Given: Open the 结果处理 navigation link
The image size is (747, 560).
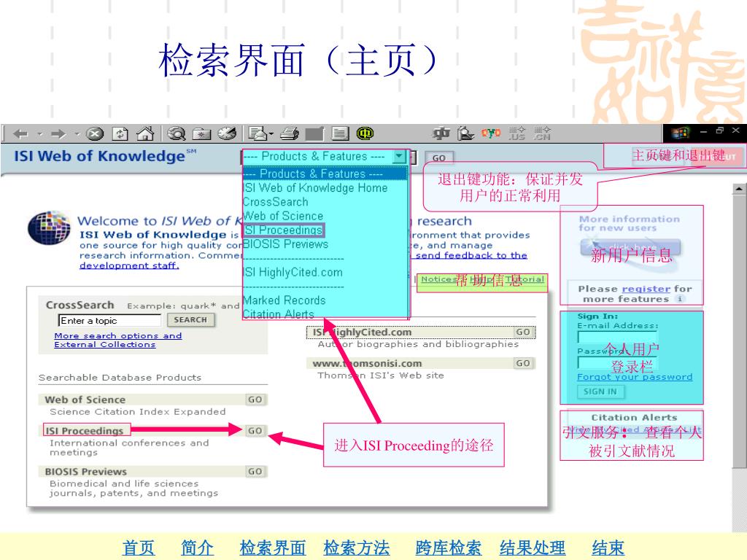Looking at the screenshot, I should pyautogui.click(x=532, y=548).
